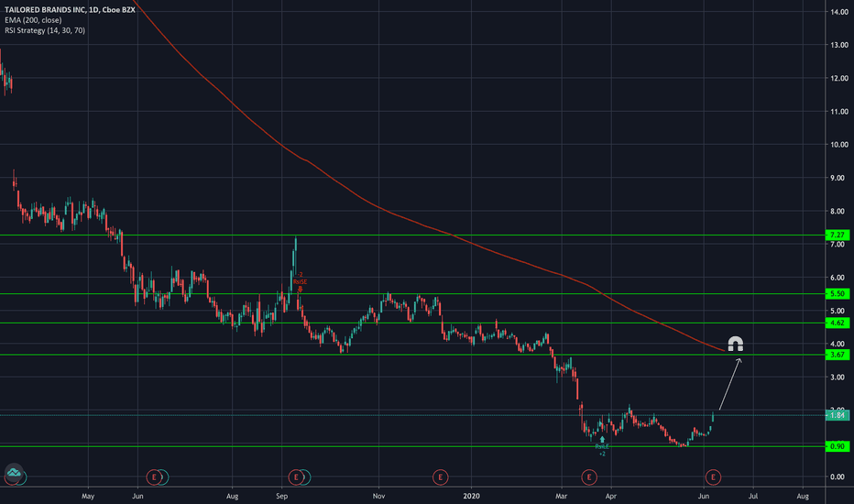Click the 0.00 value on price axis
Image resolution: width=854 pixels, height=504 pixels.
[x=838, y=477]
